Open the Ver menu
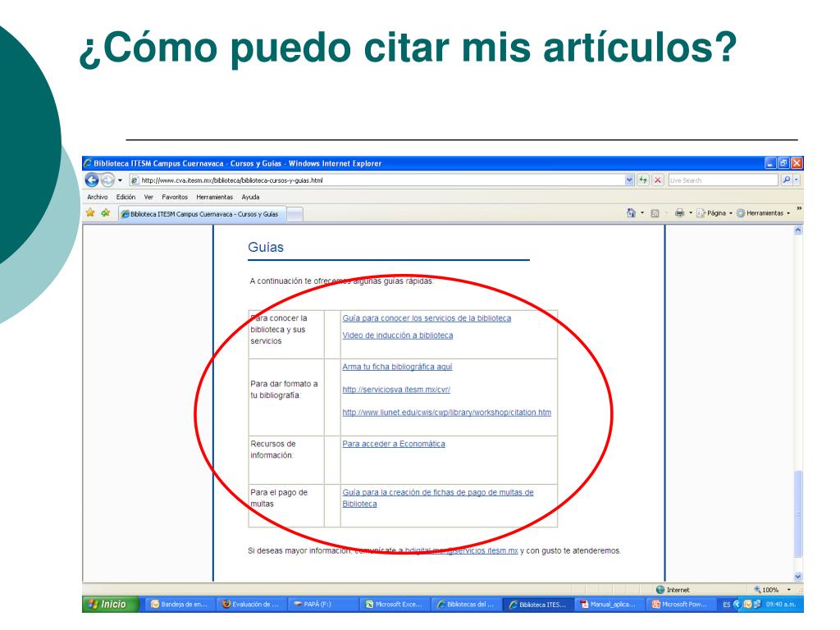 click(x=148, y=197)
